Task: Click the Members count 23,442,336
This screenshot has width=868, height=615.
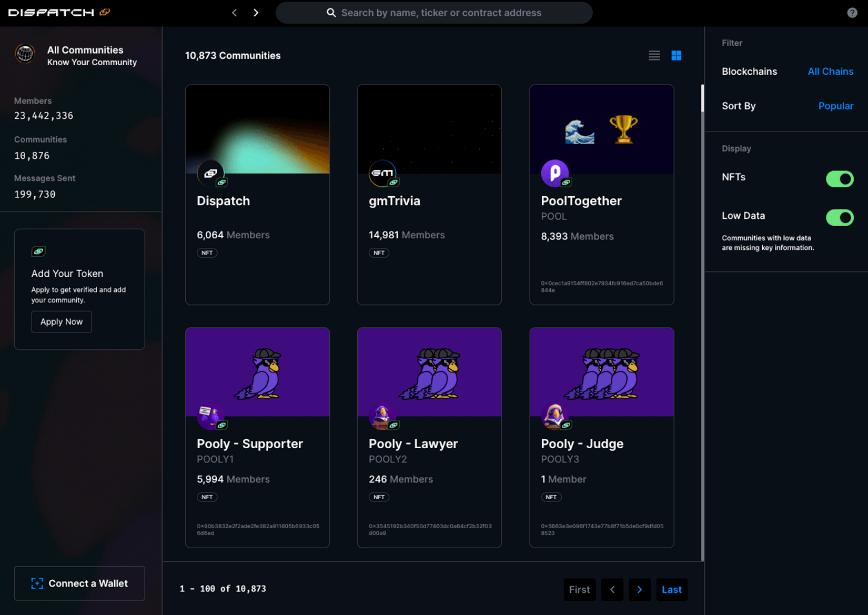Action: pyautogui.click(x=44, y=116)
